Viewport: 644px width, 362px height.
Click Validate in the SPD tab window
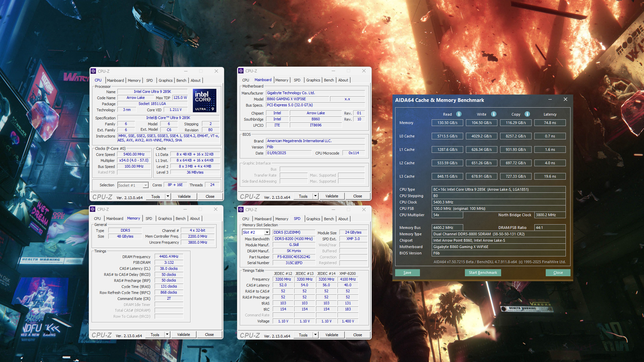click(x=332, y=335)
